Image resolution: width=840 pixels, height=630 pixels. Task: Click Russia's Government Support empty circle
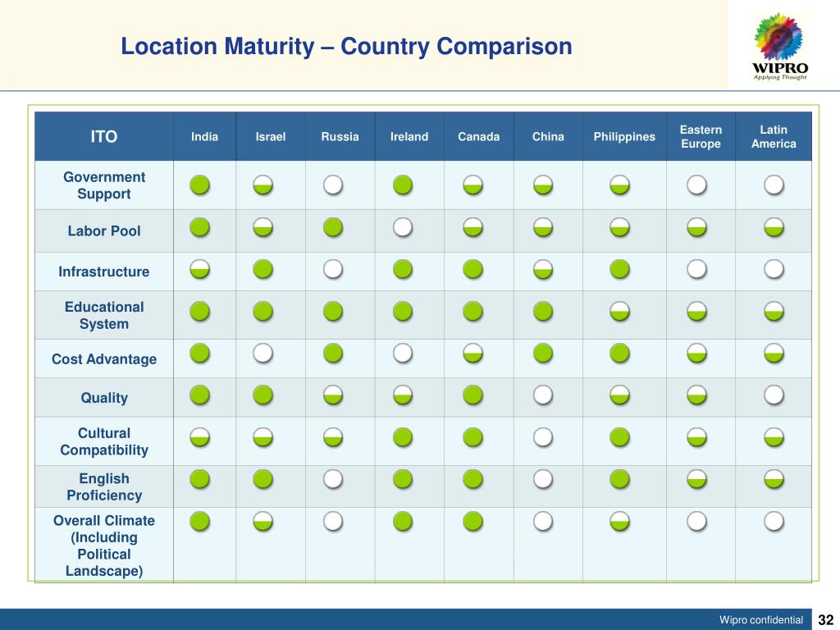tap(333, 185)
